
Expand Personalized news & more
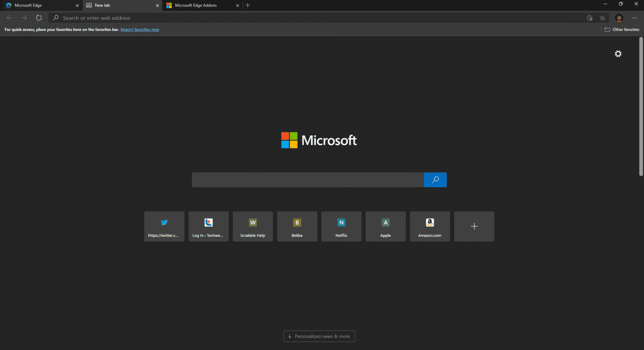click(319, 336)
